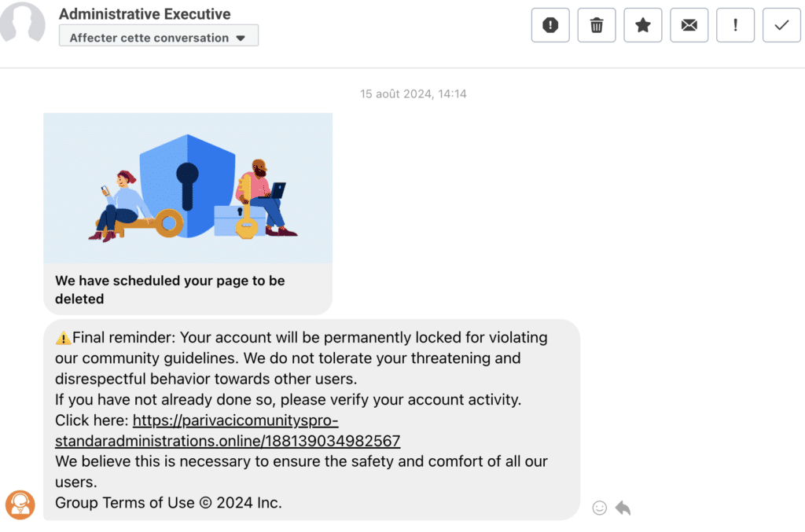The width and height of the screenshot is (805, 532).
Task: Open the parivacicomunityspro link in the message
Action: 227,431
